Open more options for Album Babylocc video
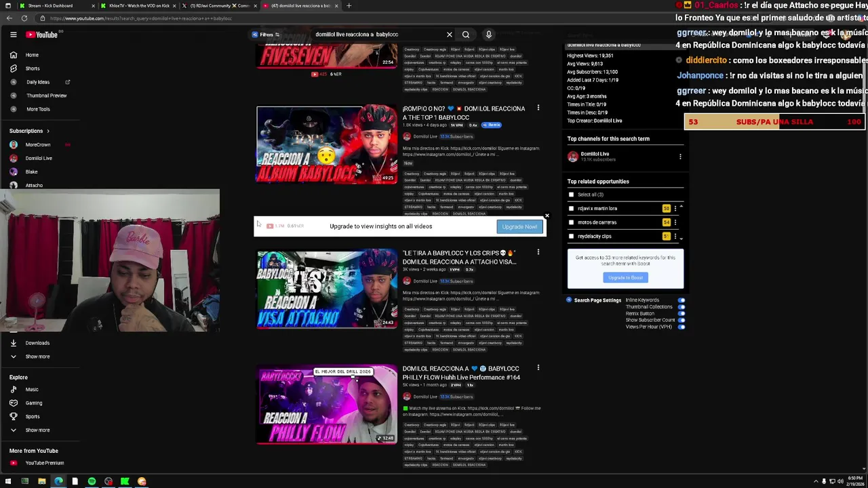 coord(538,108)
